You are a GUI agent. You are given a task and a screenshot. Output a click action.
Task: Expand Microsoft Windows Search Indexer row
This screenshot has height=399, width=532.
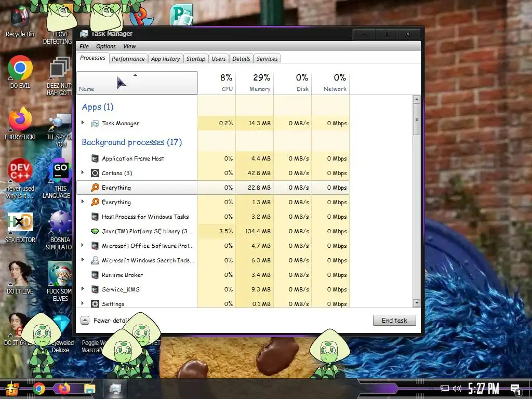point(83,260)
